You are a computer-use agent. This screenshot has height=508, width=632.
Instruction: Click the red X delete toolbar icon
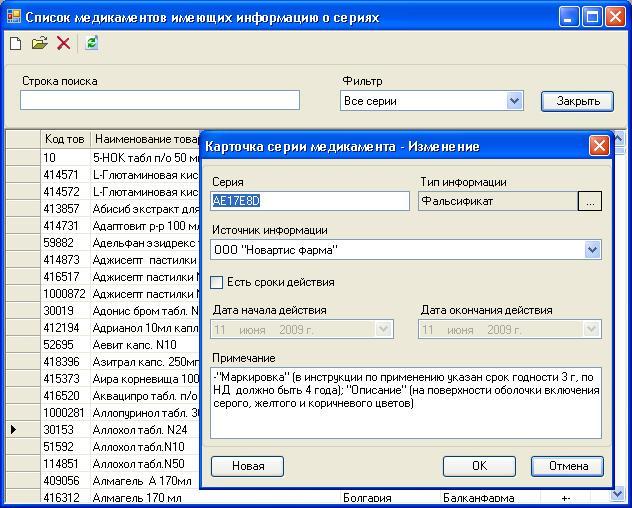[x=63, y=43]
